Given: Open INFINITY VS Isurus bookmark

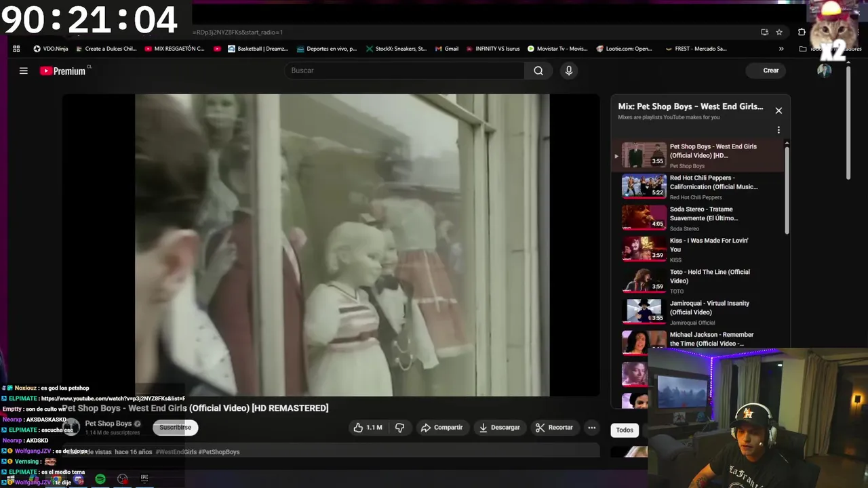Looking at the screenshot, I should tap(493, 49).
